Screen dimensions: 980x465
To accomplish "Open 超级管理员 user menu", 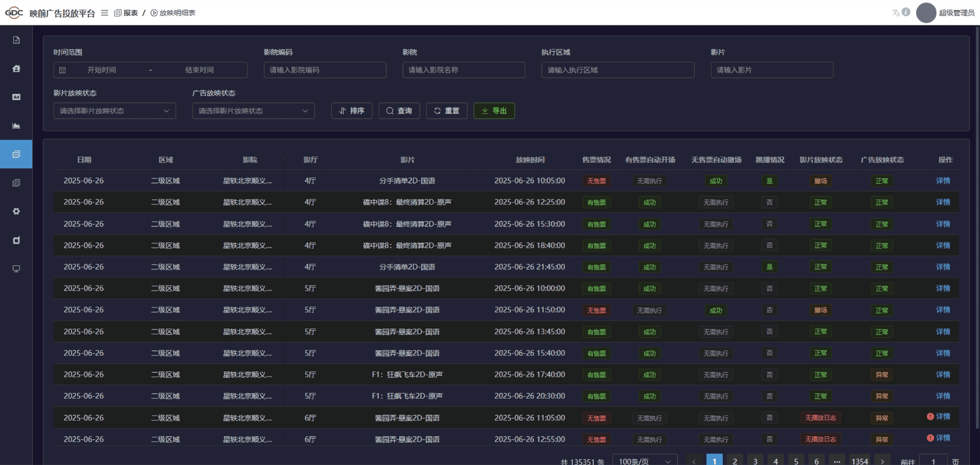I will [956, 13].
